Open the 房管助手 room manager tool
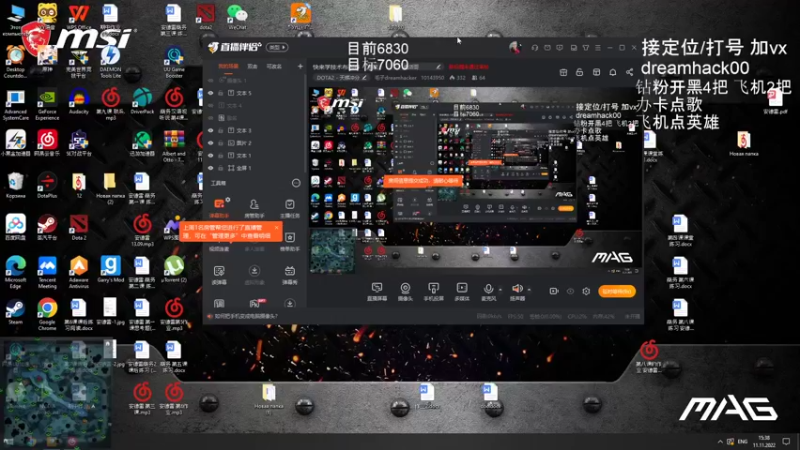 pos(254,208)
